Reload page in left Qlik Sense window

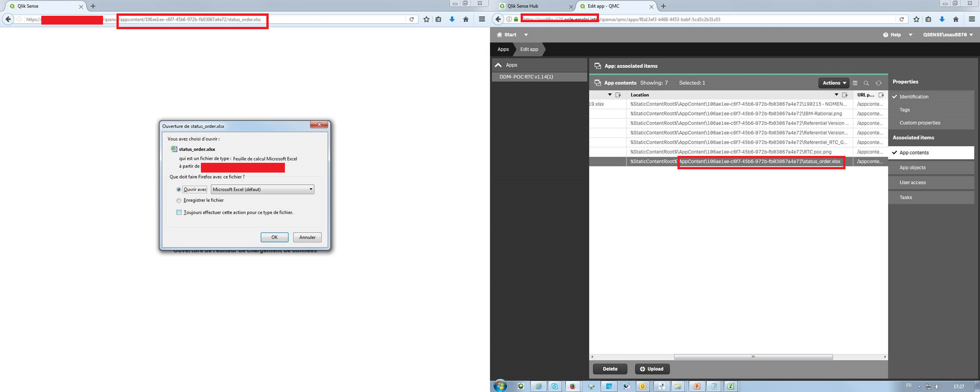[412, 19]
